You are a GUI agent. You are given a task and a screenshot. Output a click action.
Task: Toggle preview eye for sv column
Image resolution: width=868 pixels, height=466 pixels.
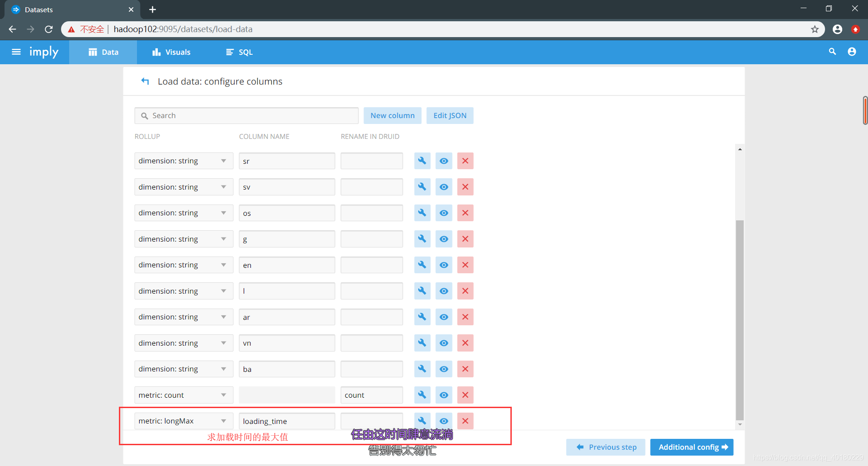(444, 187)
